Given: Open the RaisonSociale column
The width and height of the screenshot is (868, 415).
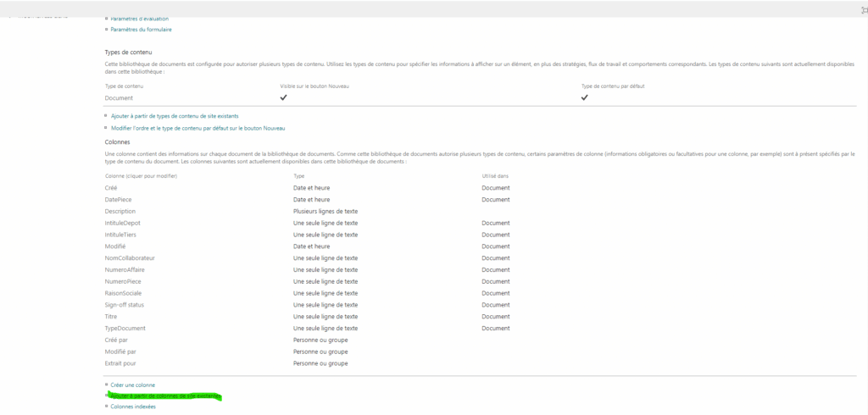Looking at the screenshot, I should tap(124, 293).
